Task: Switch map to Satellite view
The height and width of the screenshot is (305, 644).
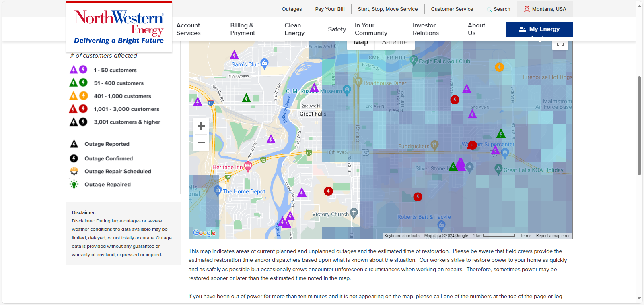Action: pos(395,43)
